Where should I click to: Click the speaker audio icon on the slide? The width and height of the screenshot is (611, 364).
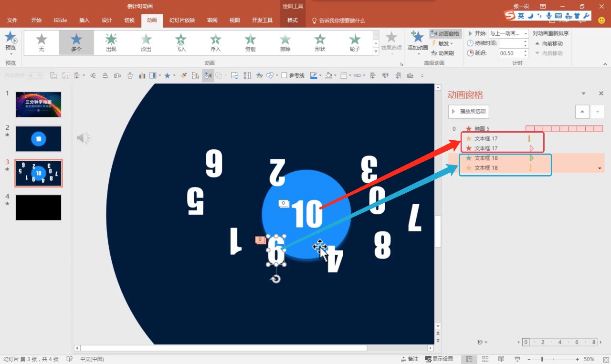coord(83,138)
